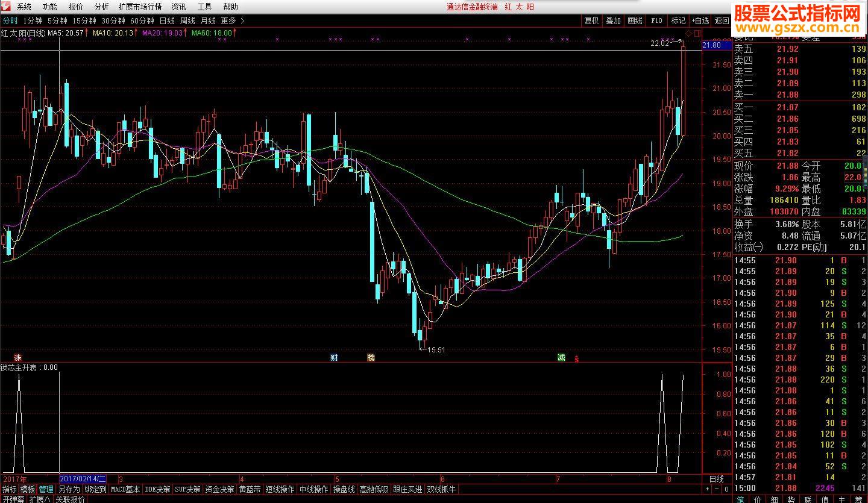Open the 分析 menu
The image size is (868, 503).
click(102, 7)
